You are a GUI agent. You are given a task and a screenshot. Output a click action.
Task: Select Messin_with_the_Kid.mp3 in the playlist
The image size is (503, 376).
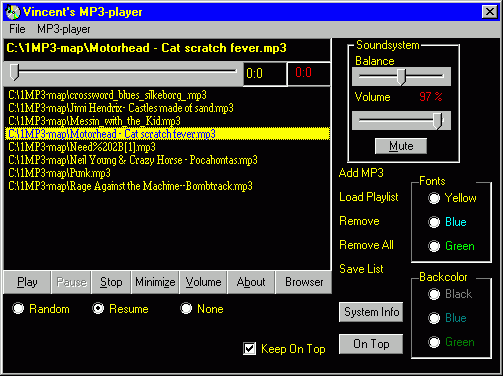pyautogui.click(x=167, y=121)
